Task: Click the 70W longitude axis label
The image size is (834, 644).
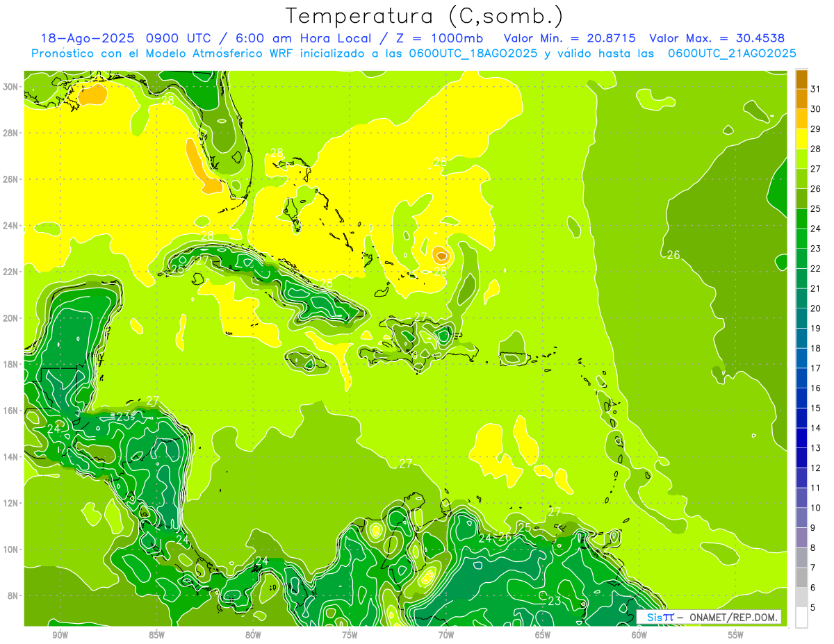Action: pyautogui.click(x=446, y=635)
